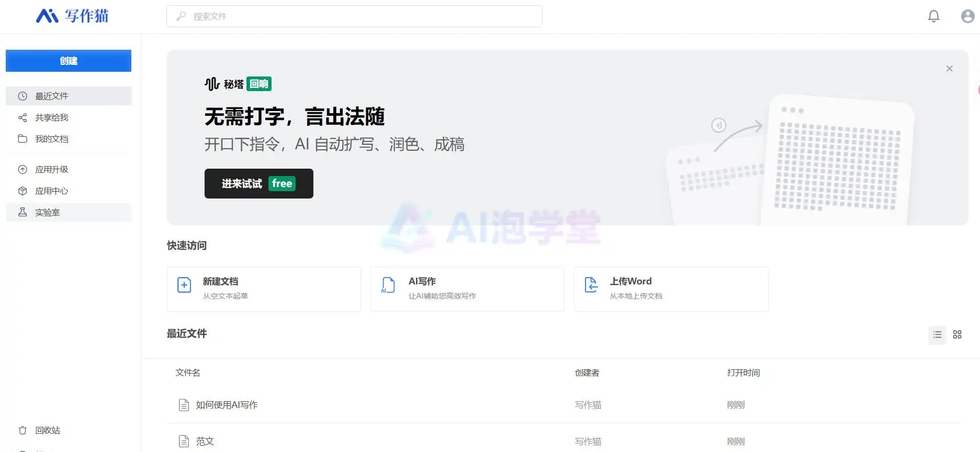Open the AI写作 quick access card
This screenshot has width=980, height=452.
[x=467, y=289]
